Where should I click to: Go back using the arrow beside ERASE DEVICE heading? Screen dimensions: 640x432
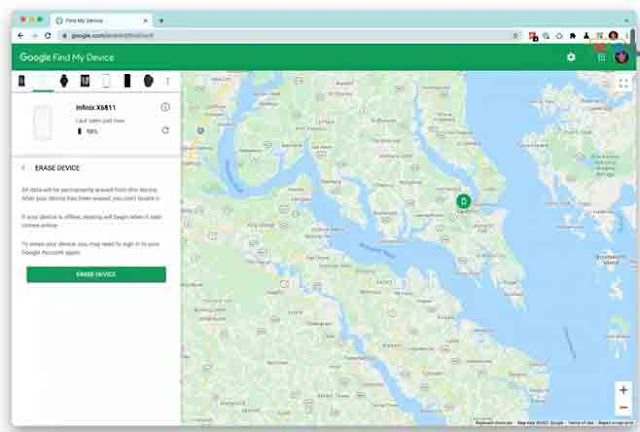click(24, 168)
